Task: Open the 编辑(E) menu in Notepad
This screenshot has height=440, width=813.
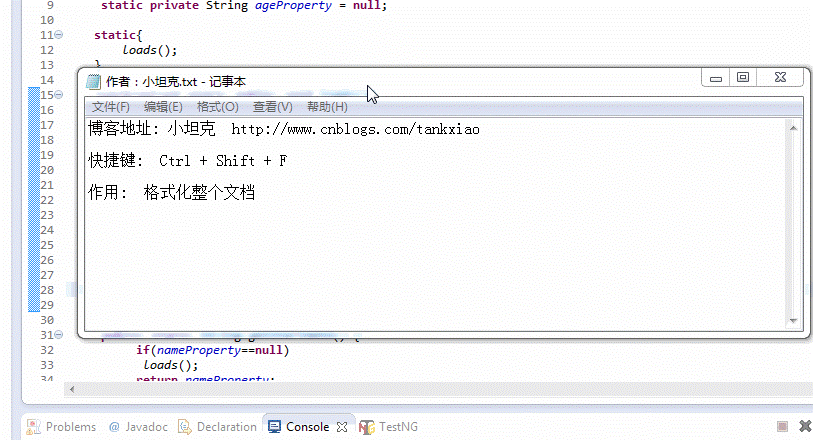Action: pyautogui.click(x=163, y=107)
